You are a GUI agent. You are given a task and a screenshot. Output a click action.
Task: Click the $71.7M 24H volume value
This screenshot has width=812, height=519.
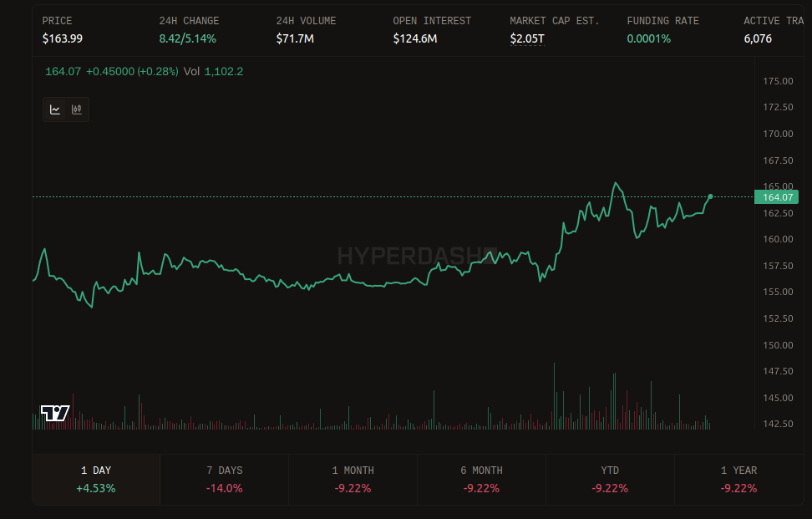pyautogui.click(x=295, y=38)
